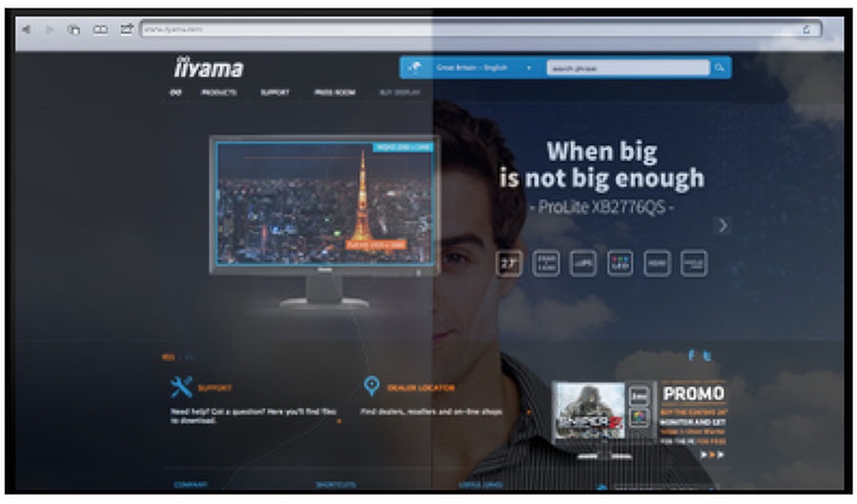Click the reload icon inside address bar

[x=806, y=30]
